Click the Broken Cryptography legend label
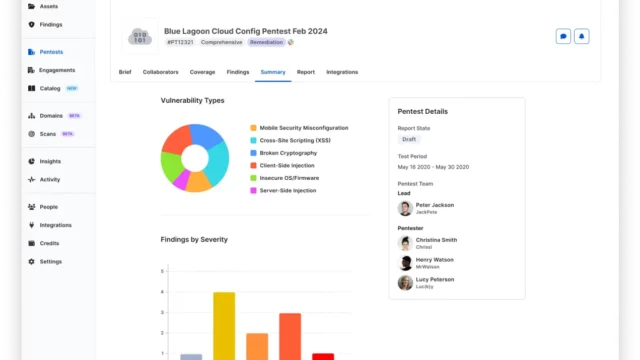This screenshot has width=640, height=360. pos(288,153)
